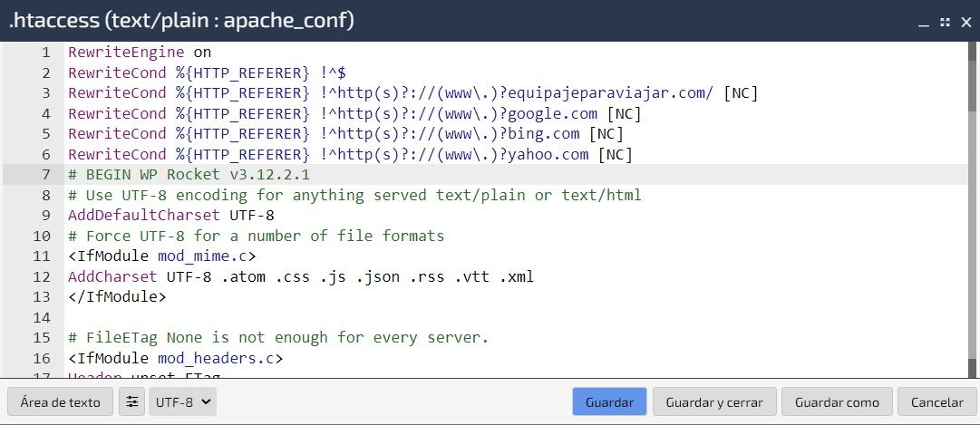Open the UTF-8 encoding dropdown
The image size is (980, 425).
[182, 401]
